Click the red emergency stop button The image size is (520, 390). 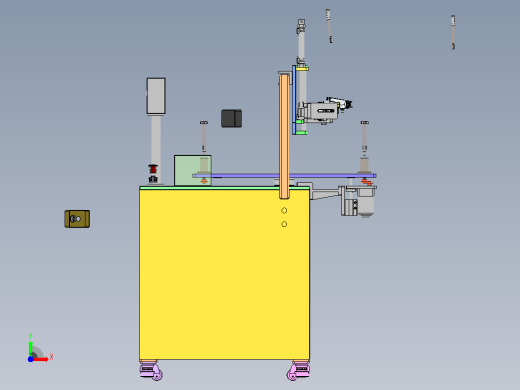click(x=153, y=169)
